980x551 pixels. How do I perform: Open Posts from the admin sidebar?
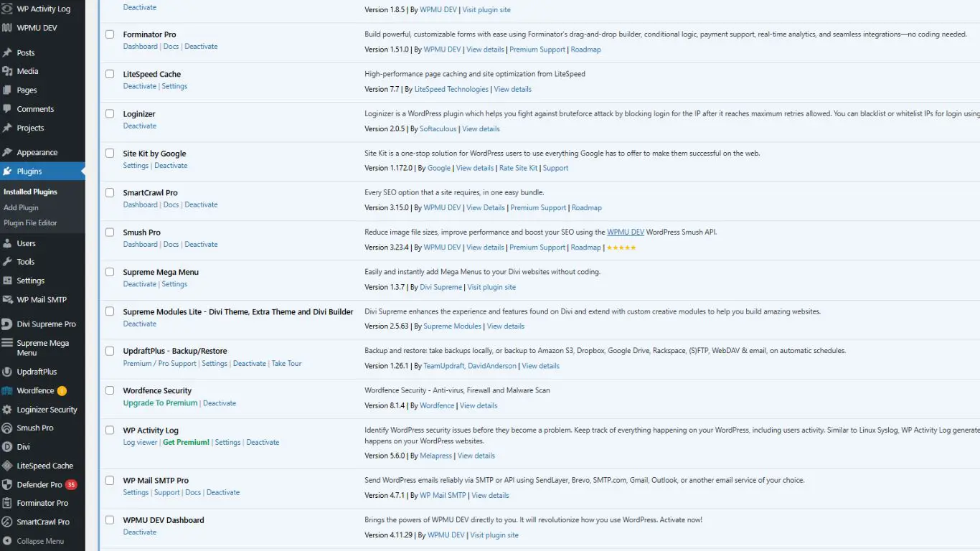coord(25,52)
